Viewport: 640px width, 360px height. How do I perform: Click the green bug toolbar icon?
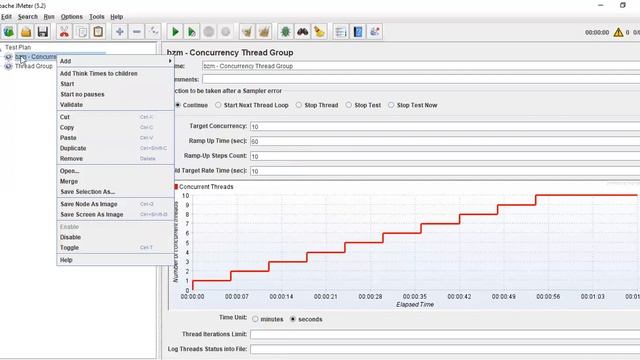[285, 31]
